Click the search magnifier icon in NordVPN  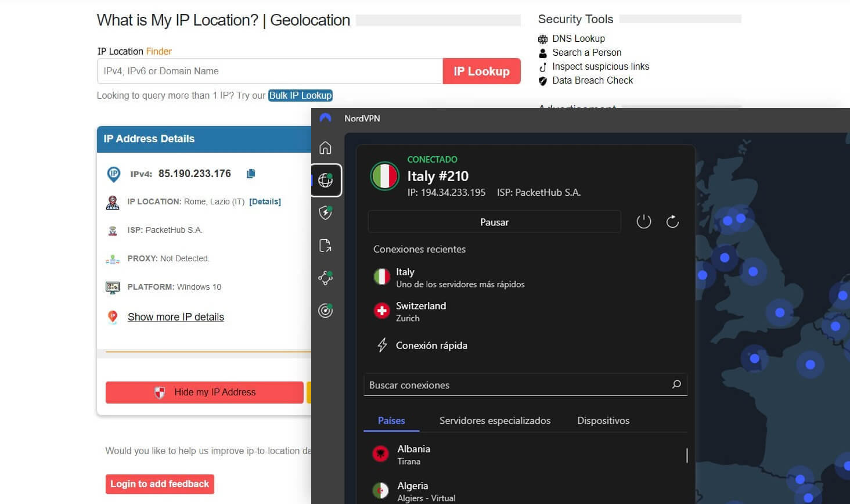[676, 384]
